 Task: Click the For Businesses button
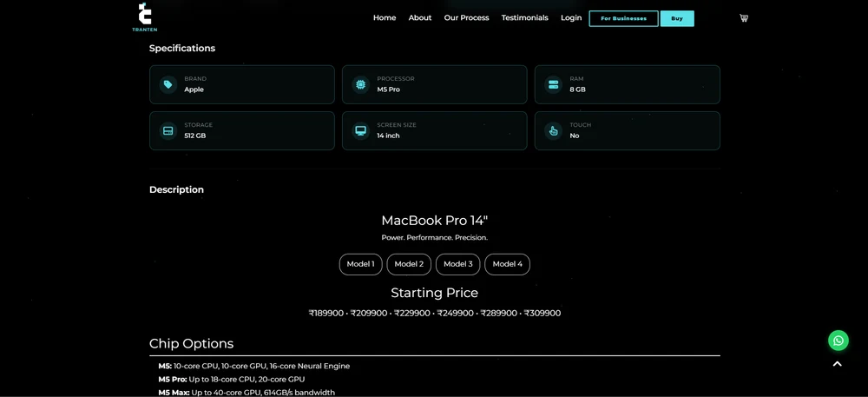coord(623,18)
